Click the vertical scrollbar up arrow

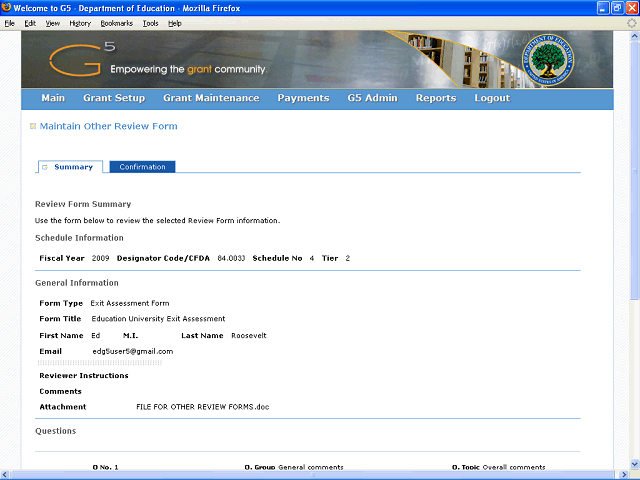coord(635,36)
